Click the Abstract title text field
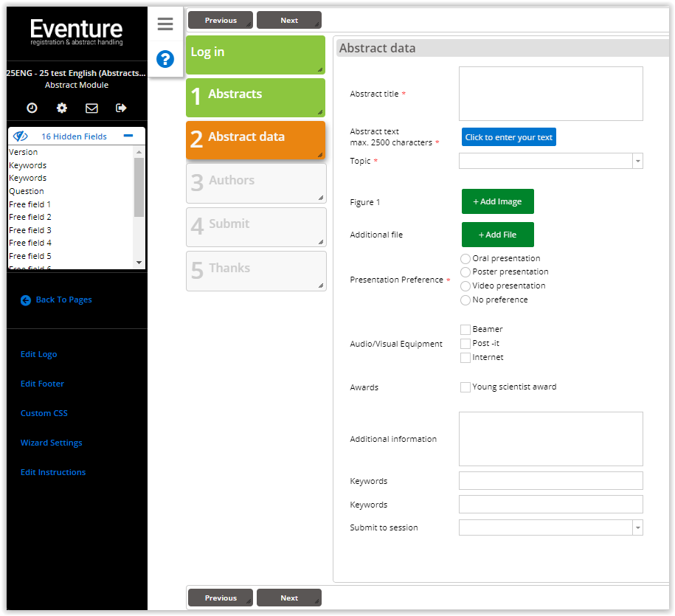The height and width of the screenshot is (616, 675). click(x=550, y=94)
